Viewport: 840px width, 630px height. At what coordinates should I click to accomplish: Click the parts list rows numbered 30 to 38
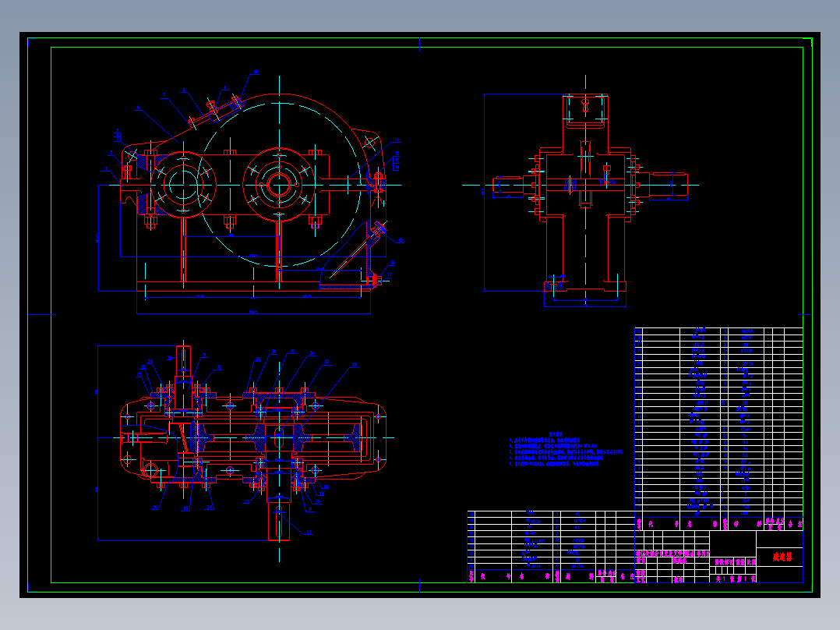click(x=551, y=540)
